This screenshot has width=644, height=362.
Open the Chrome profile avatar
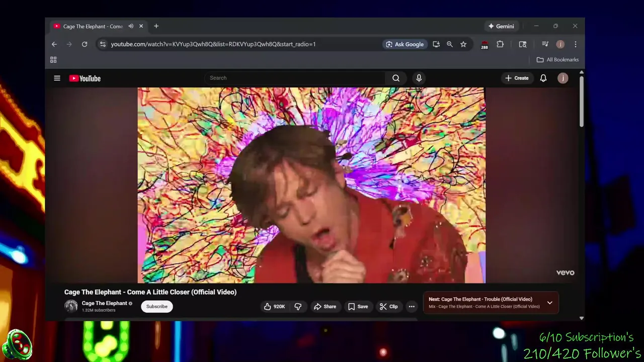point(560,44)
